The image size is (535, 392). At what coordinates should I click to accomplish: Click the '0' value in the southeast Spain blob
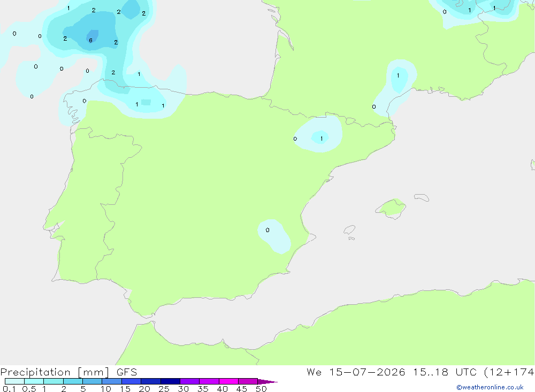click(267, 230)
